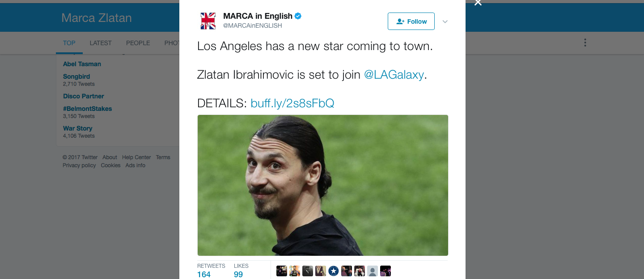The height and width of the screenshot is (279, 644).
Task: Click the last liker avatar in row
Action: click(386, 271)
